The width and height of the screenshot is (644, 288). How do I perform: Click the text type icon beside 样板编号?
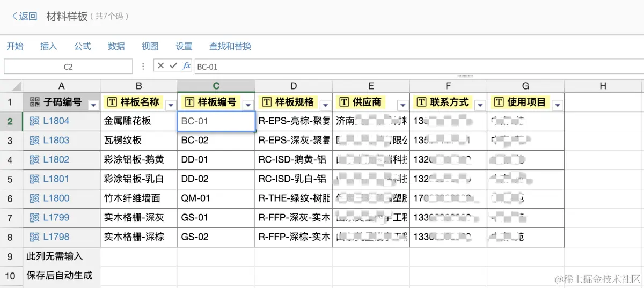[189, 102]
